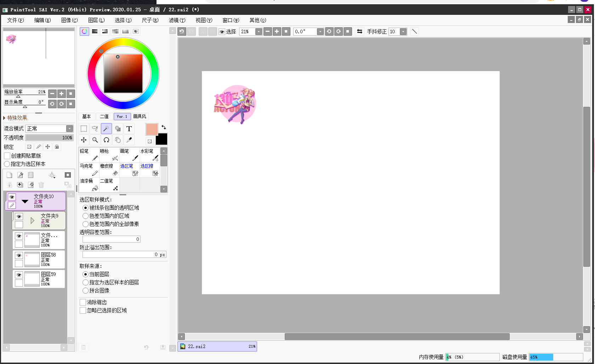The width and height of the screenshot is (595, 364).
Task: Hide the 图层58 layer
Action: coord(19,255)
